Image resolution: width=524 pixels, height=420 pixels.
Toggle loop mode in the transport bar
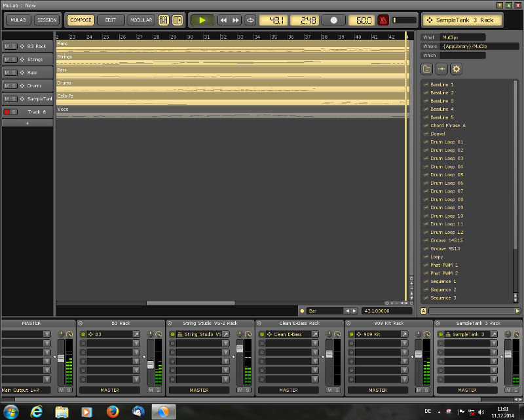pyautogui.click(x=250, y=20)
